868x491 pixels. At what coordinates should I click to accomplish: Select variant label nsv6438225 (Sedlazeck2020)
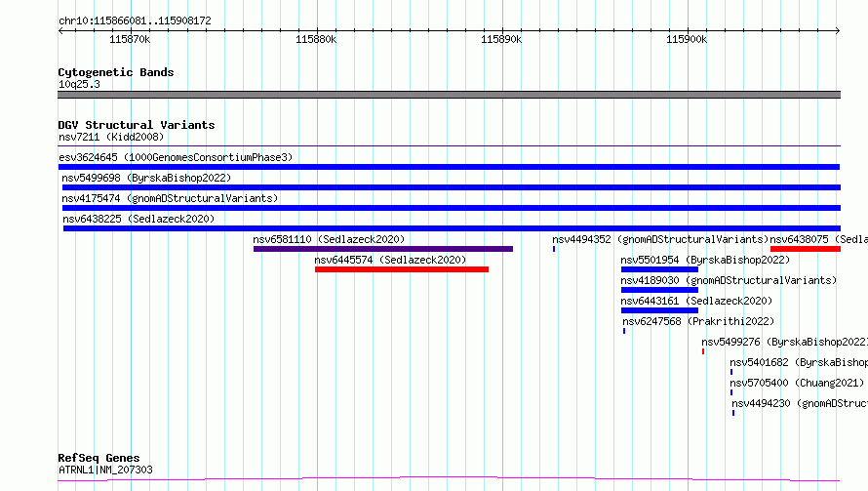pos(138,219)
